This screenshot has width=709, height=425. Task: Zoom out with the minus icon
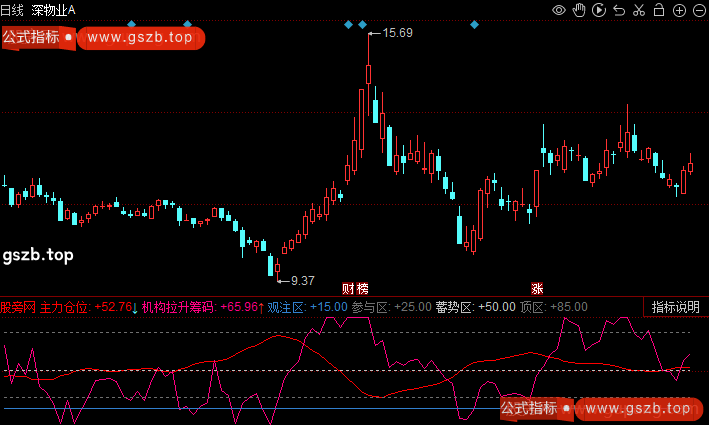point(698,10)
